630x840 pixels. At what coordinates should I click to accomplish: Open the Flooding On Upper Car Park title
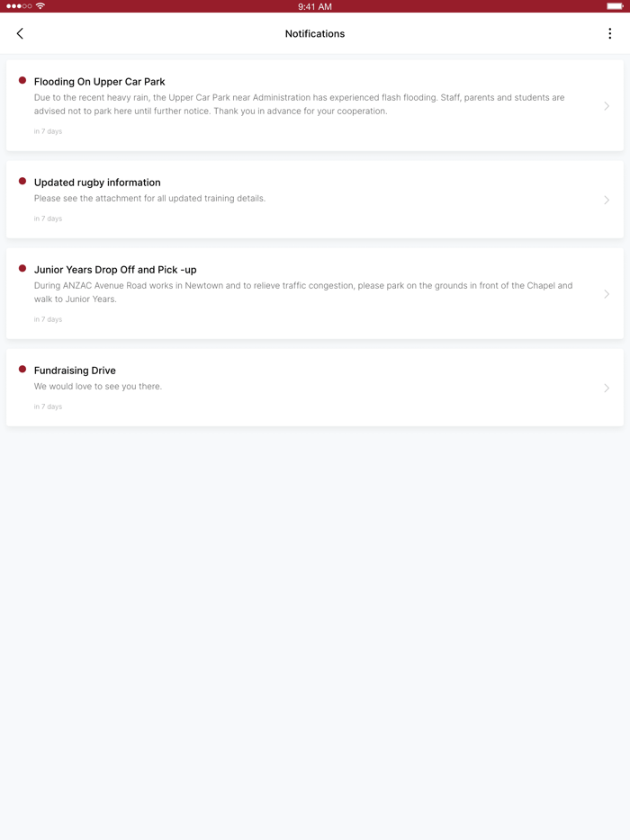pyautogui.click(x=99, y=82)
